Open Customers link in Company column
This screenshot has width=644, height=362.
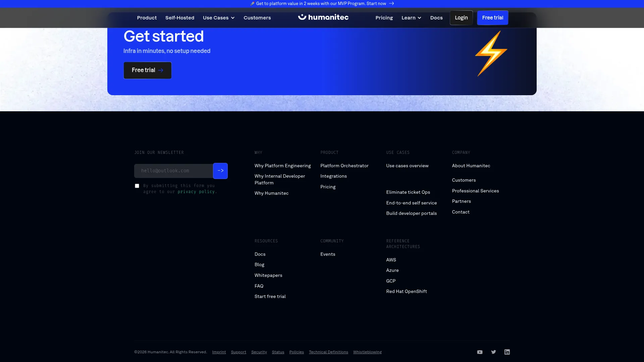(464, 180)
